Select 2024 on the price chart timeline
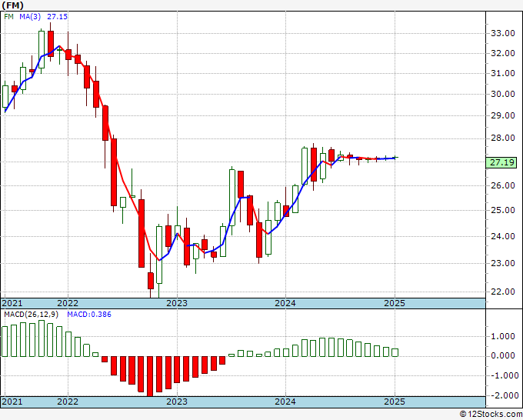The height and width of the screenshot is (420, 523). click(285, 303)
